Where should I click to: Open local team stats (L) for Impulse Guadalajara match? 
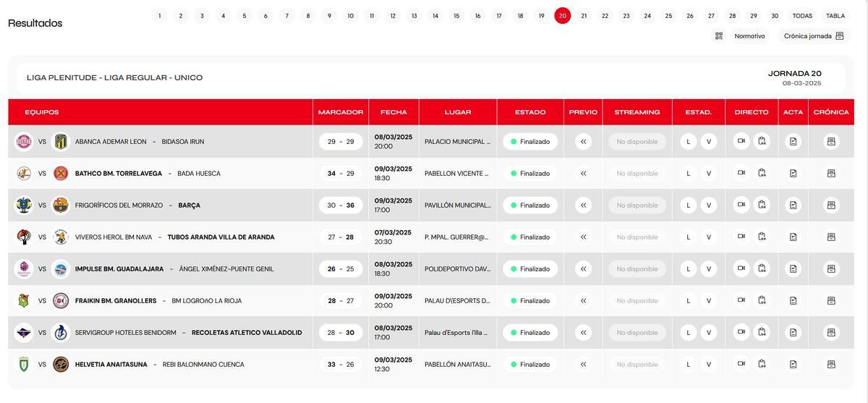tap(689, 269)
